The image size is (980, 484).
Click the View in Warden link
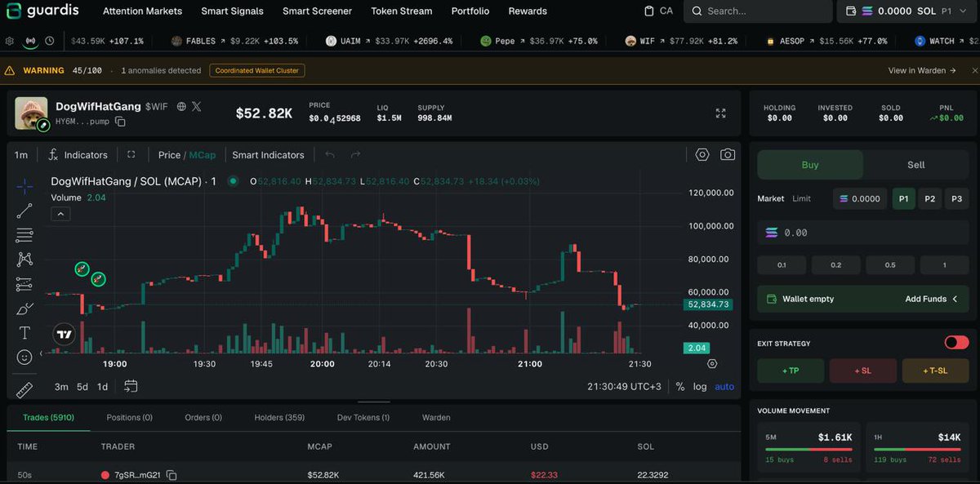pyautogui.click(x=922, y=71)
